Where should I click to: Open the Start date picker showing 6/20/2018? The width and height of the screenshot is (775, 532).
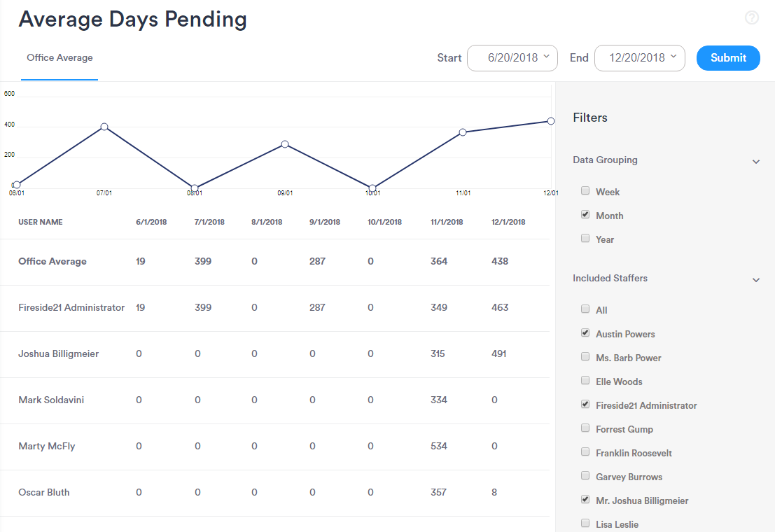(x=512, y=58)
